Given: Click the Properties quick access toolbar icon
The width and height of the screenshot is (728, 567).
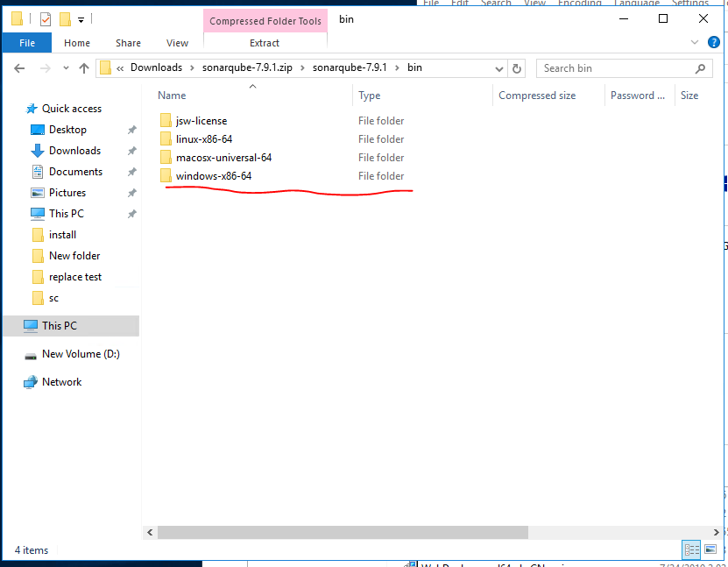Looking at the screenshot, I should [x=46, y=19].
